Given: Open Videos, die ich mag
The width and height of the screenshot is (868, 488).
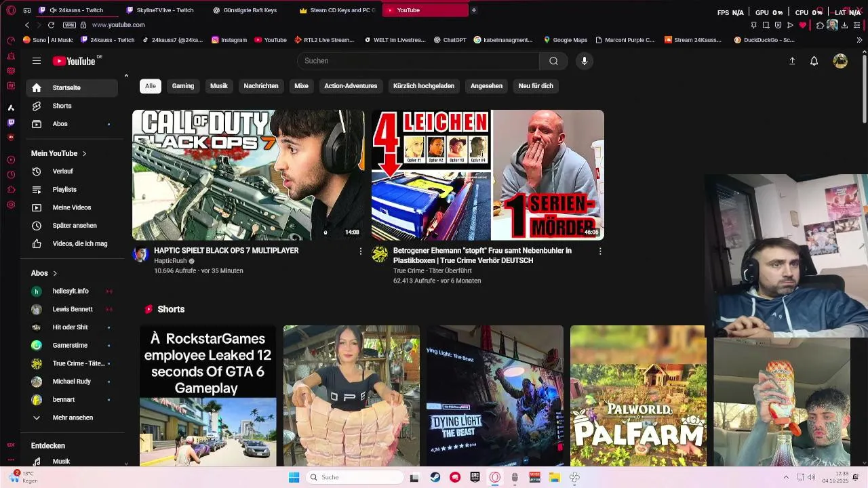Looking at the screenshot, I should pyautogui.click(x=72, y=243).
